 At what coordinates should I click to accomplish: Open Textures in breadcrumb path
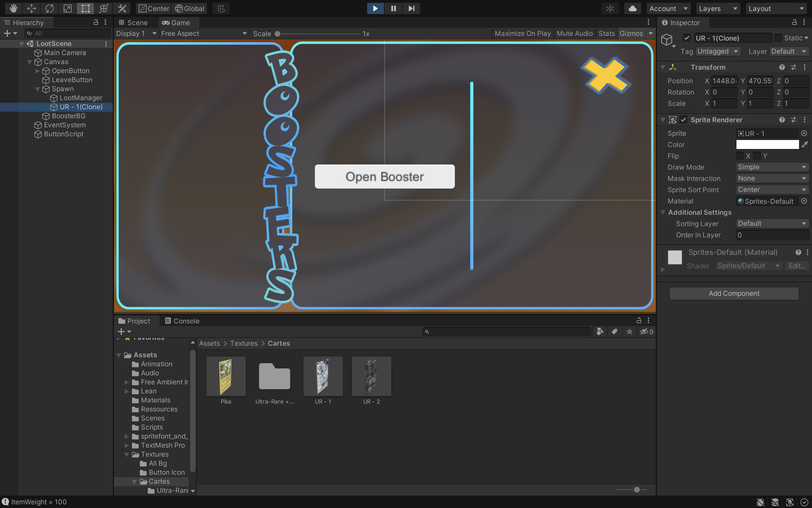(x=244, y=343)
